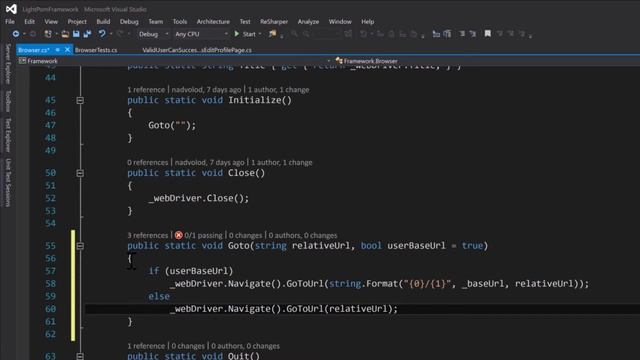Close the Browser.cs tab
Screen dimensions: 640x360
point(67,50)
